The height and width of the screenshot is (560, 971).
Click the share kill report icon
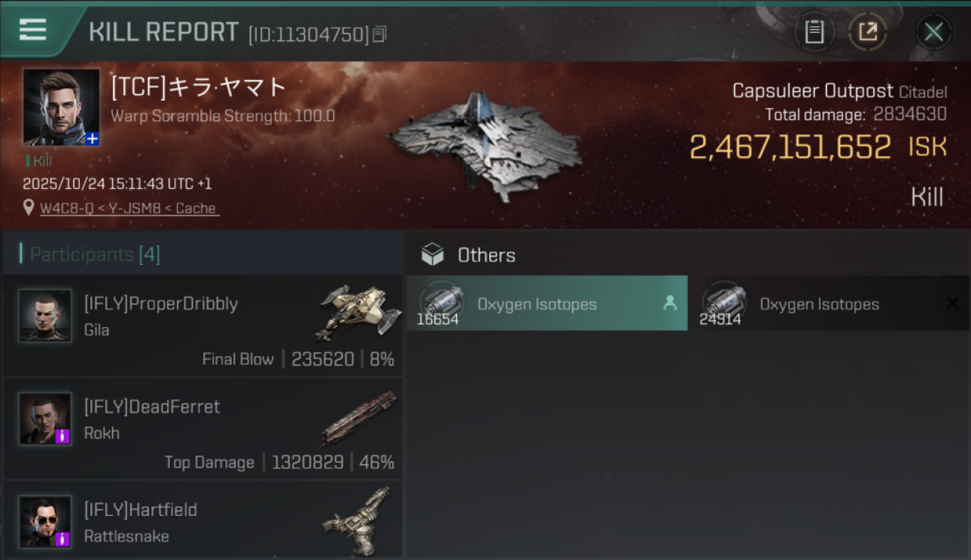click(x=868, y=32)
